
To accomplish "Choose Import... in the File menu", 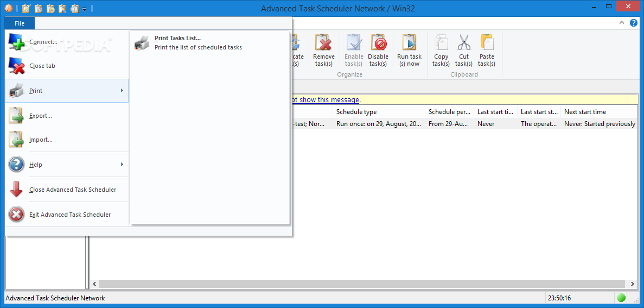I will (x=67, y=140).
